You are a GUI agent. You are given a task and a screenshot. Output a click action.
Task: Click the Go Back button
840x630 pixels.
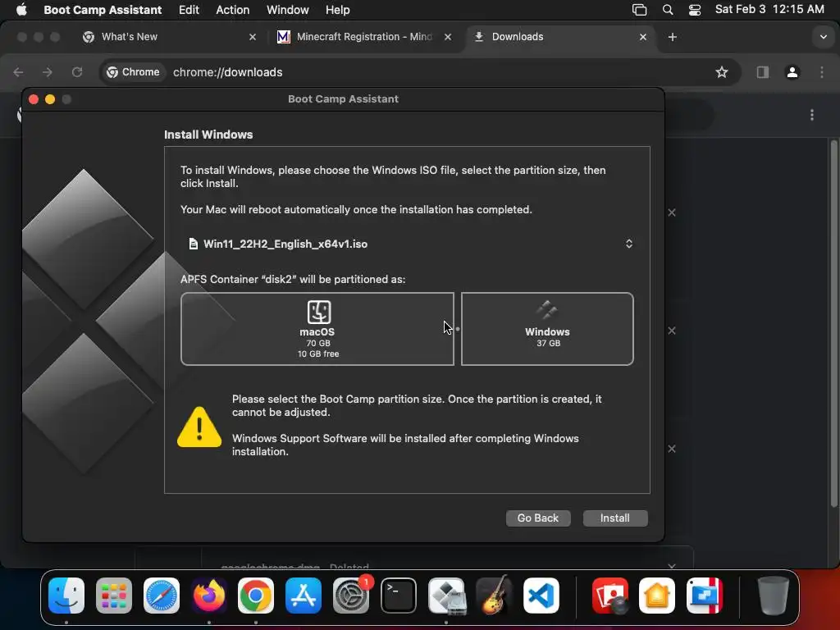[x=538, y=518]
